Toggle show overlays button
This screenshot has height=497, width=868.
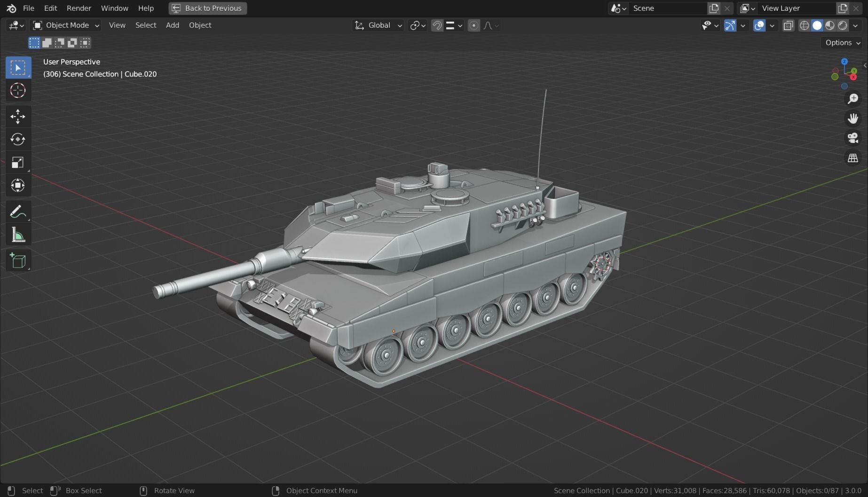point(759,25)
